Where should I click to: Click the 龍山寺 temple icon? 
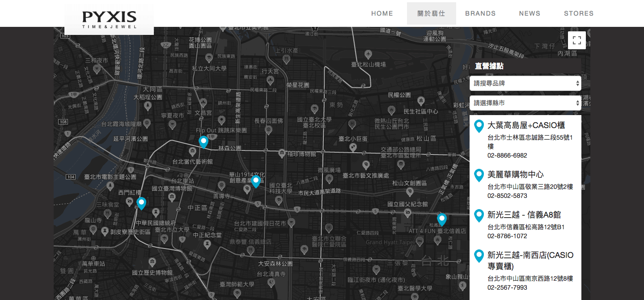(93, 229)
